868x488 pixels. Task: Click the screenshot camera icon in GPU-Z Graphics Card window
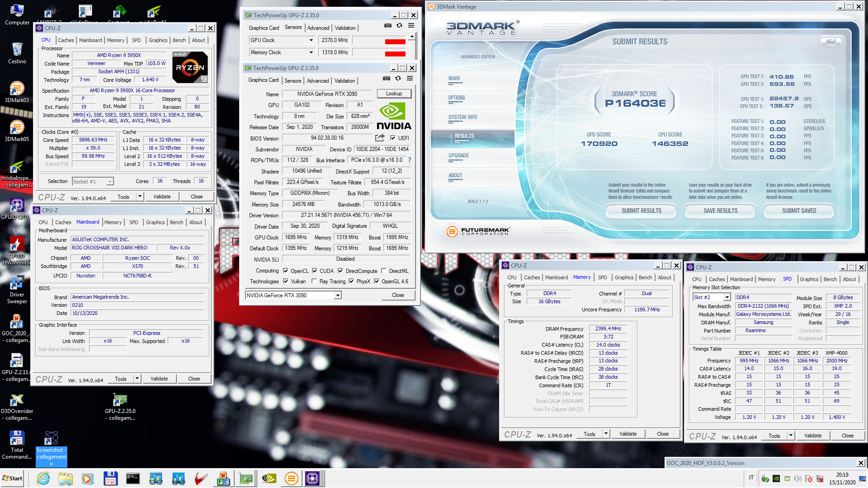(x=386, y=79)
